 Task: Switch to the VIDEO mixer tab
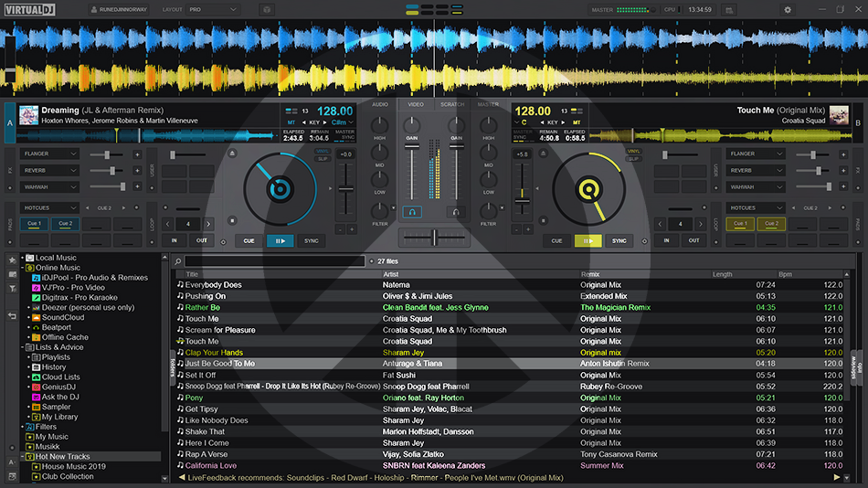[416, 104]
